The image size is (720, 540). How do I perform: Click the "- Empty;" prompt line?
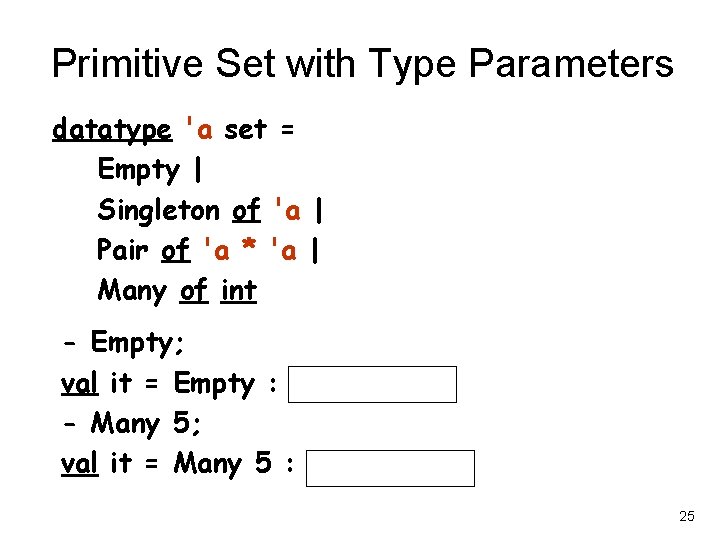123,343
